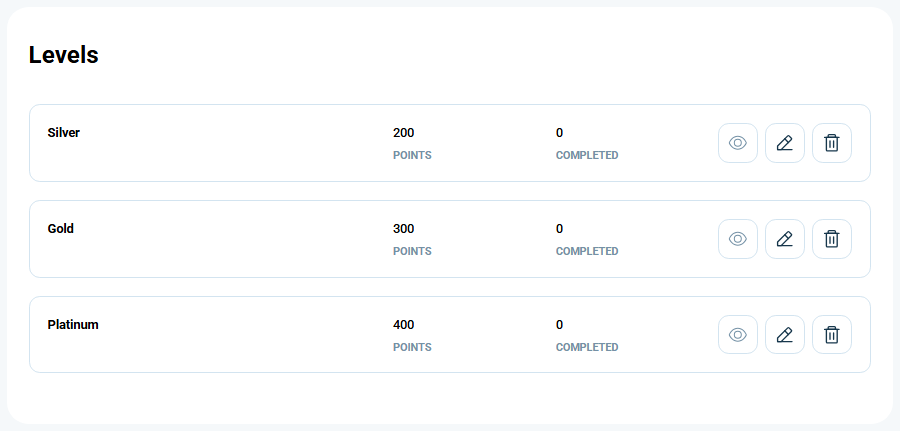Image resolution: width=900 pixels, height=431 pixels.
Task: Edit the Platinum level
Action: (x=785, y=335)
